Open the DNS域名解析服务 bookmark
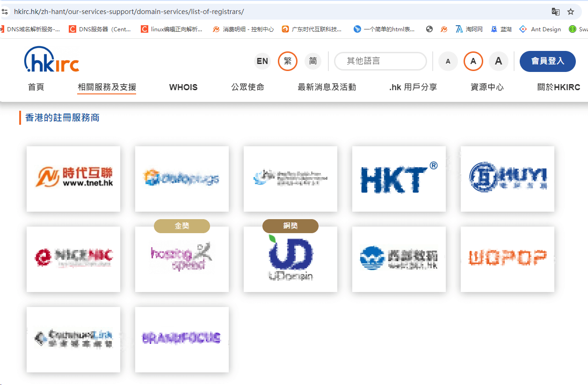 click(x=30, y=29)
